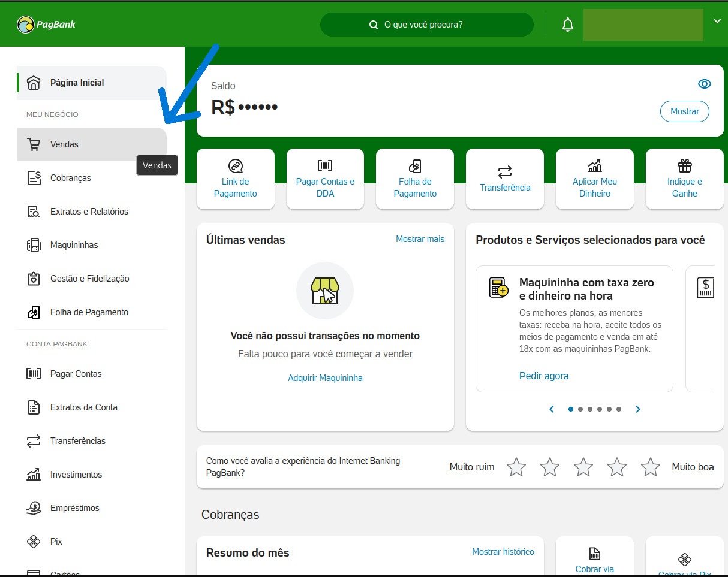Select the last carousel dot
This screenshot has height=577, width=728.
tap(619, 409)
